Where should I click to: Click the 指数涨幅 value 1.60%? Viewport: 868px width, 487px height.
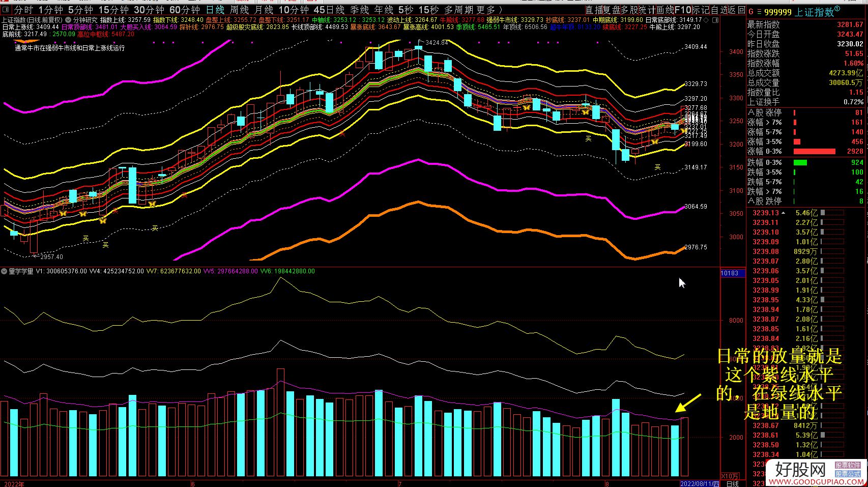tap(853, 63)
